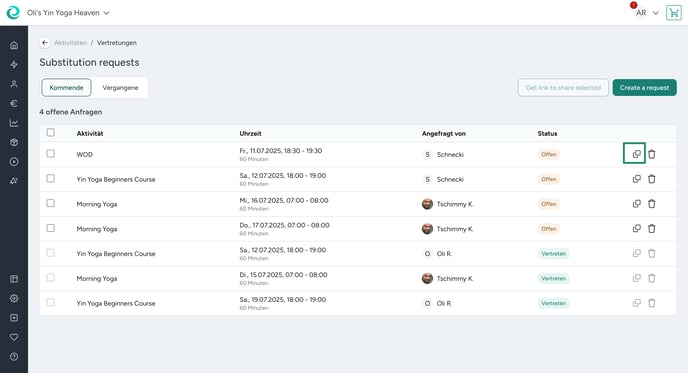This screenshot has height=373, width=688.
Task: Open the settings gear in sidebar
Action: pyautogui.click(x=14, y=298)
